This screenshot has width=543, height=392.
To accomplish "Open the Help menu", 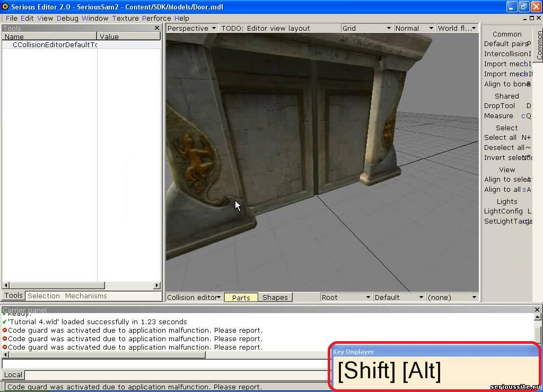I will coord(181,19).
